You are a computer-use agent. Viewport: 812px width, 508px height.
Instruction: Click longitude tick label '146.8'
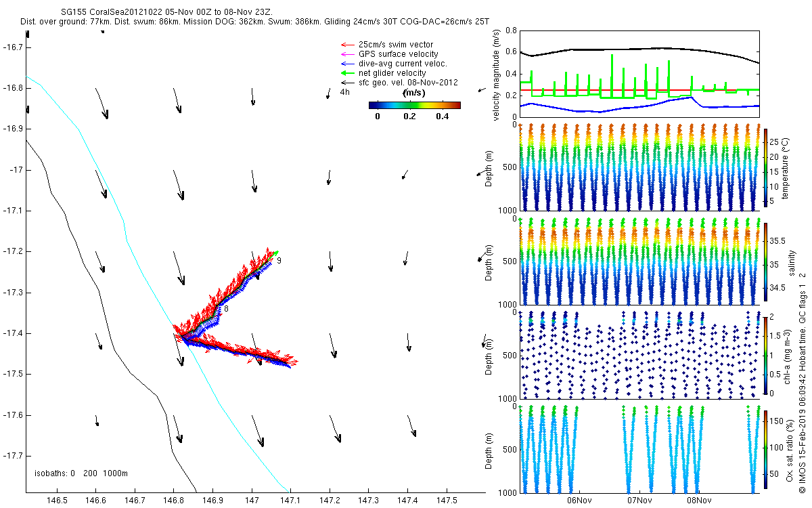(x=173, y=500)
